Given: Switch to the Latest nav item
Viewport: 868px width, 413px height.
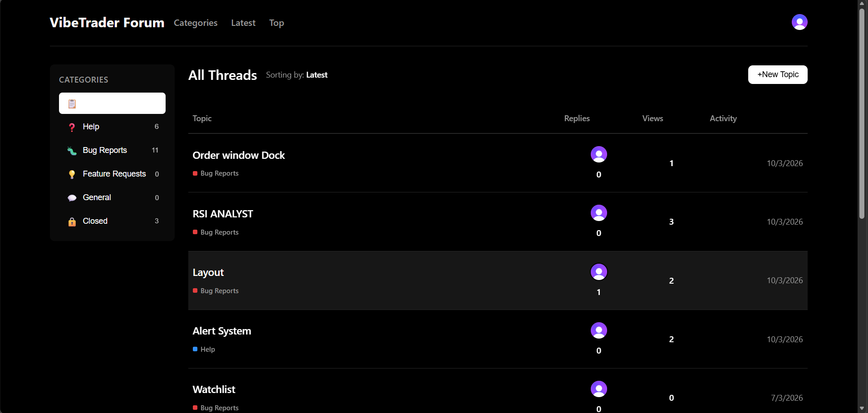Looking at the screenshot, I should [x=243, y=23].
